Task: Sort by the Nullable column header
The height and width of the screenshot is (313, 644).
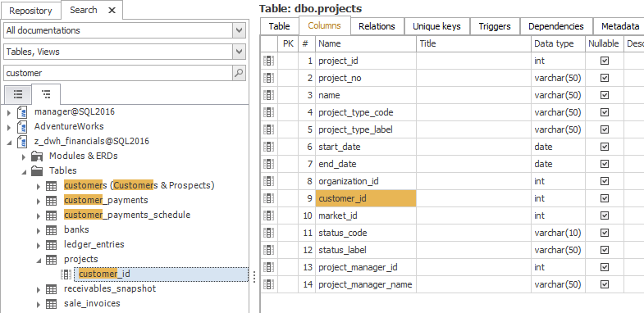Action: [x=605, y=43]
